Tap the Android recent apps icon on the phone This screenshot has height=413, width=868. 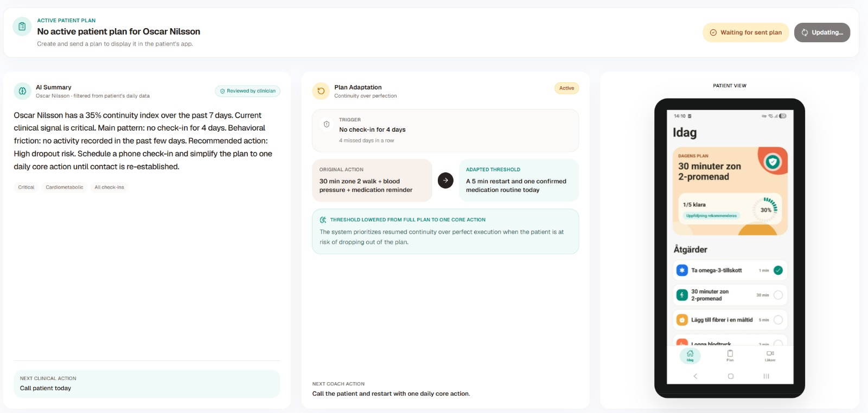point(766,376)
